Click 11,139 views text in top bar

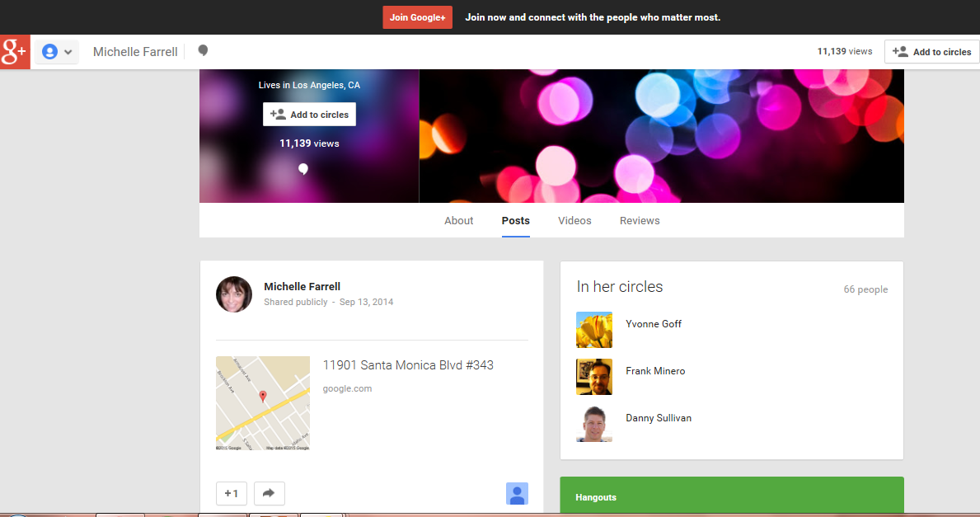point(844,51)
